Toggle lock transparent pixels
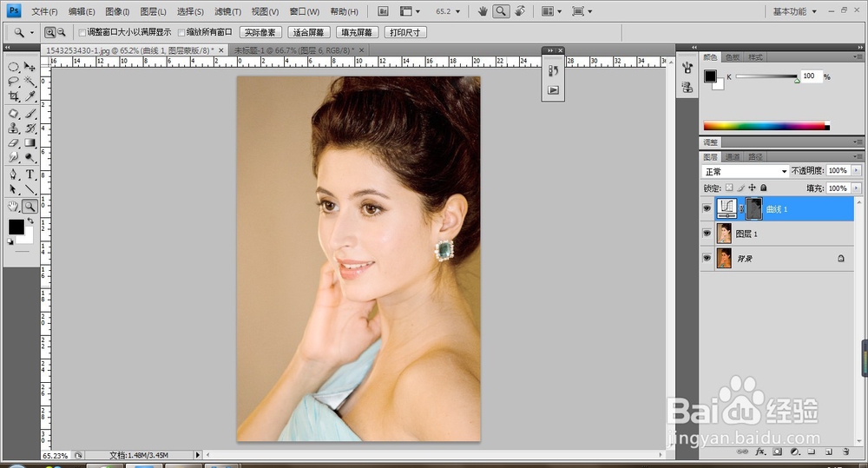This screenshot has height=468, width=868. click(x=729, y=188)
